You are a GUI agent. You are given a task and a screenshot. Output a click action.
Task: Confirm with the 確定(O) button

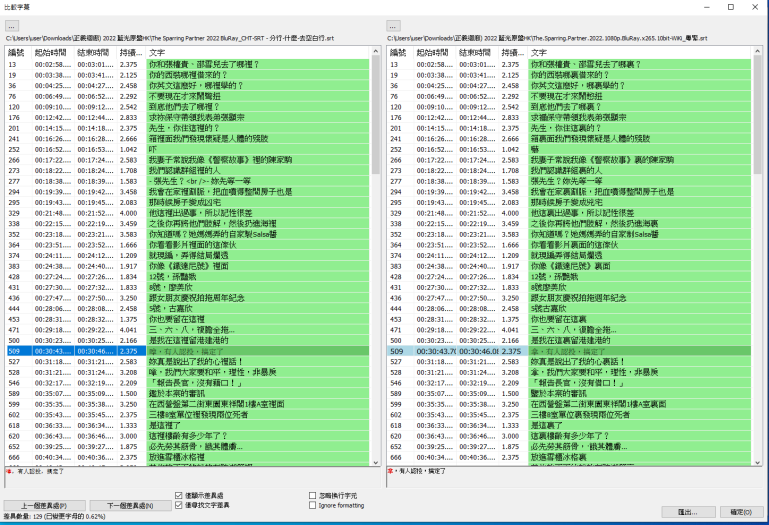tap(741, 512)
